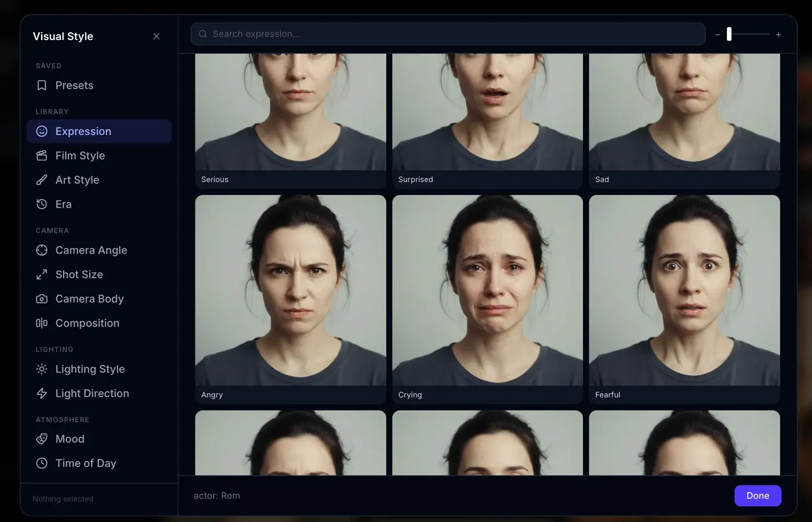Open Light Direction lightning icon
This screenshot has height=522, width=812.
point(41,393)
